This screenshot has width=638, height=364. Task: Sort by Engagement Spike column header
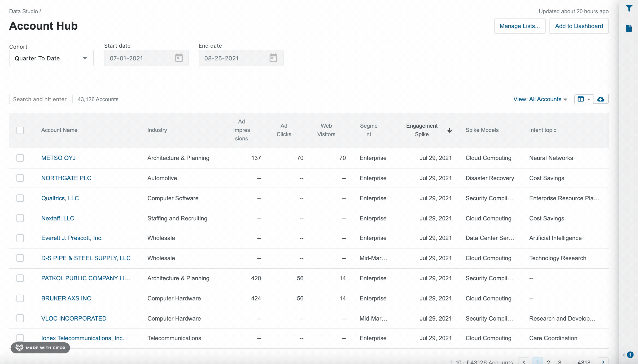click(x=422, y=130)
